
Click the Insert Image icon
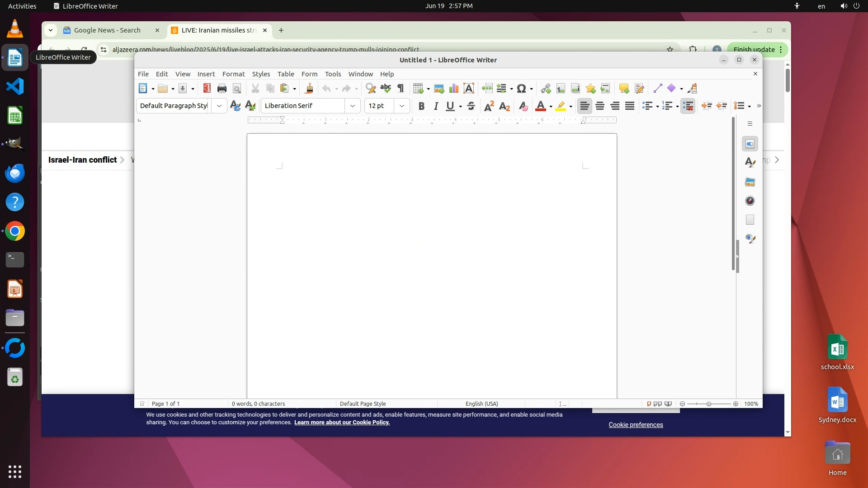439,89
